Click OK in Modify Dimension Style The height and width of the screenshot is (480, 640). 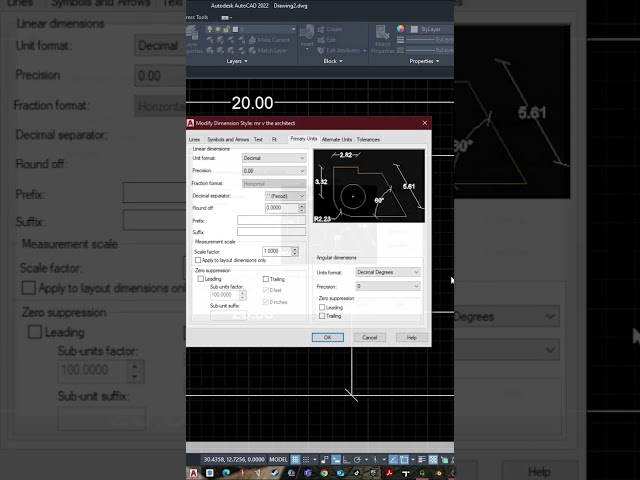click(327, 338)
